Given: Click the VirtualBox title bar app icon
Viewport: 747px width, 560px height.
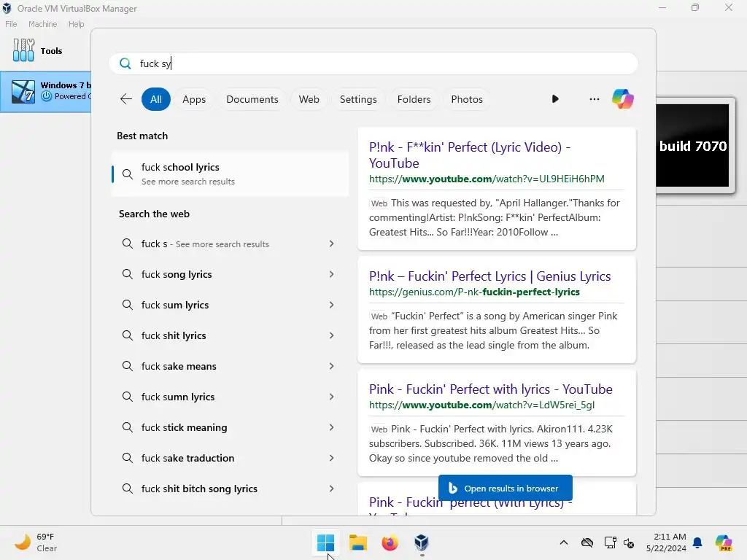Looking at the screenshot, I should [x=7, y=8].
